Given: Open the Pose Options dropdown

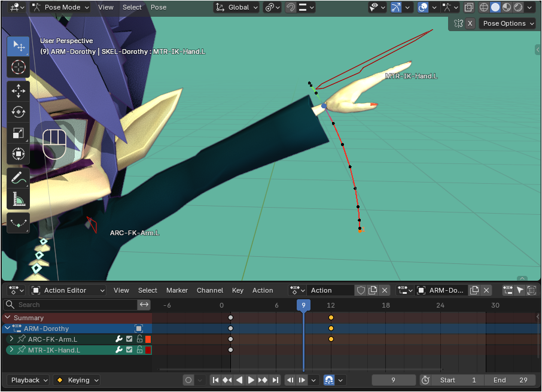Looking at the screenshot, I should point(507,23).
